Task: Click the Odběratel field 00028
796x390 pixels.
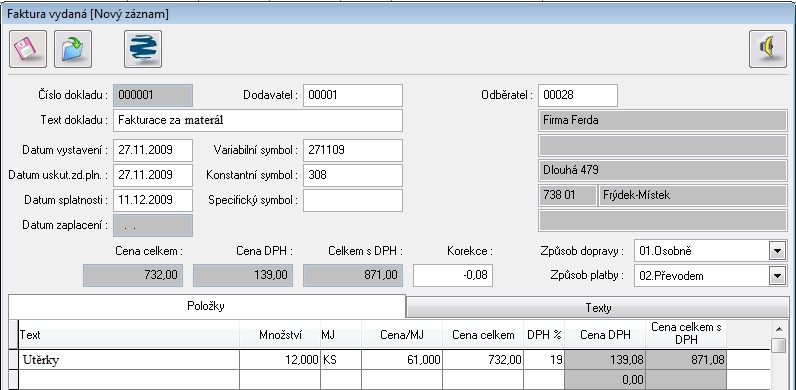Action: point(578,95)
